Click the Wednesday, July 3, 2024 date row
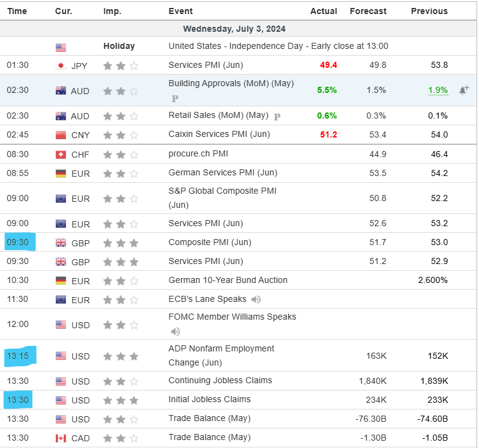The image size is (479, 448). pyautogui.click(x=234, y=29)
